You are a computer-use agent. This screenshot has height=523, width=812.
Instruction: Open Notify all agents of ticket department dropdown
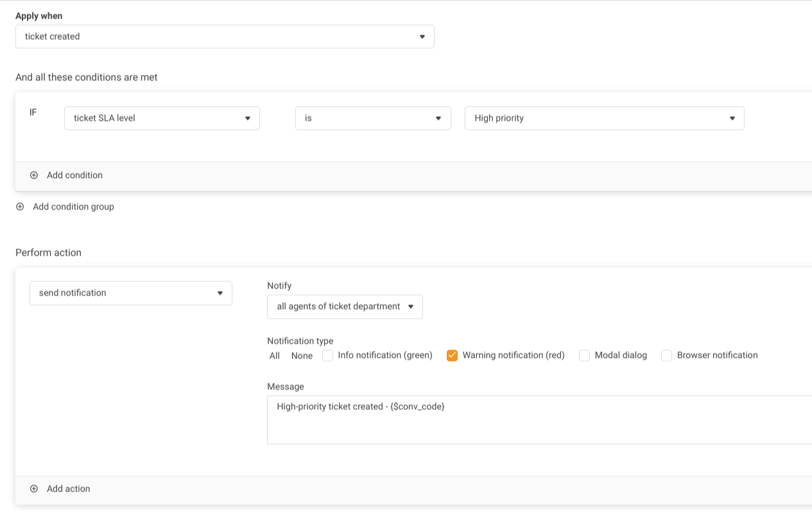(344, 306)
